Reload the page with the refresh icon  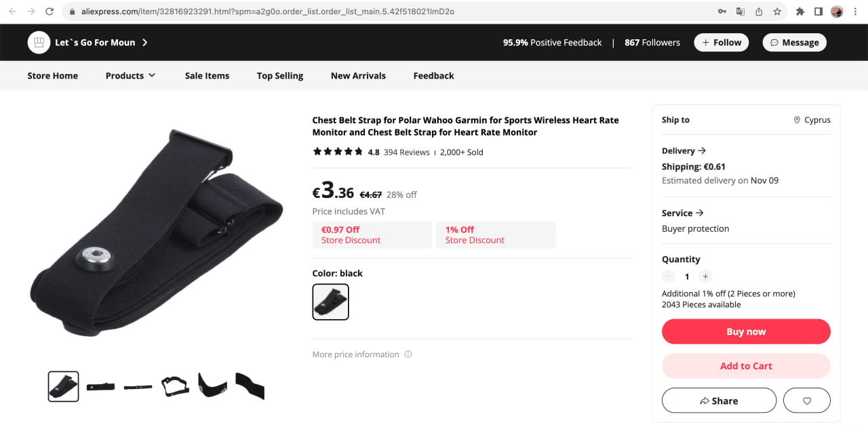[x=50, y=12]
